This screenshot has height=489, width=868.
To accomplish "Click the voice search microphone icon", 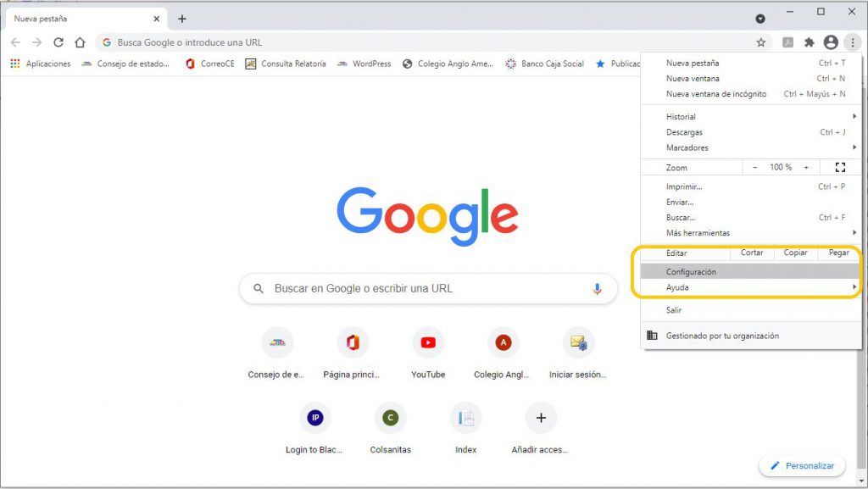I will [597, 289].
